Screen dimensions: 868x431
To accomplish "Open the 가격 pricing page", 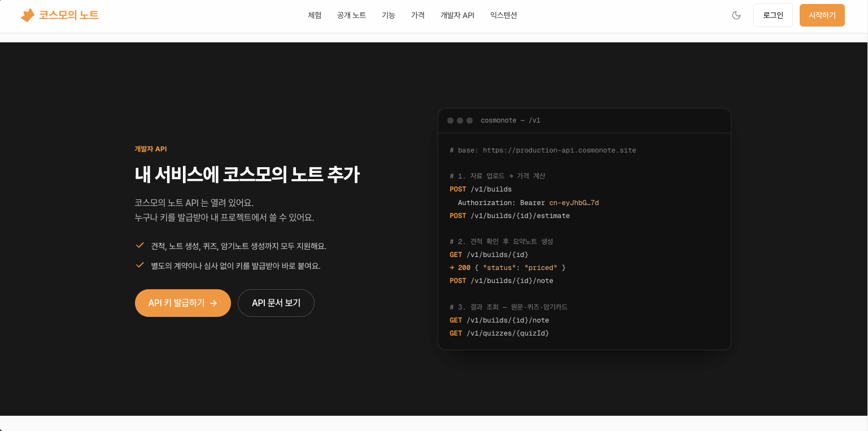I will (418, 15).
